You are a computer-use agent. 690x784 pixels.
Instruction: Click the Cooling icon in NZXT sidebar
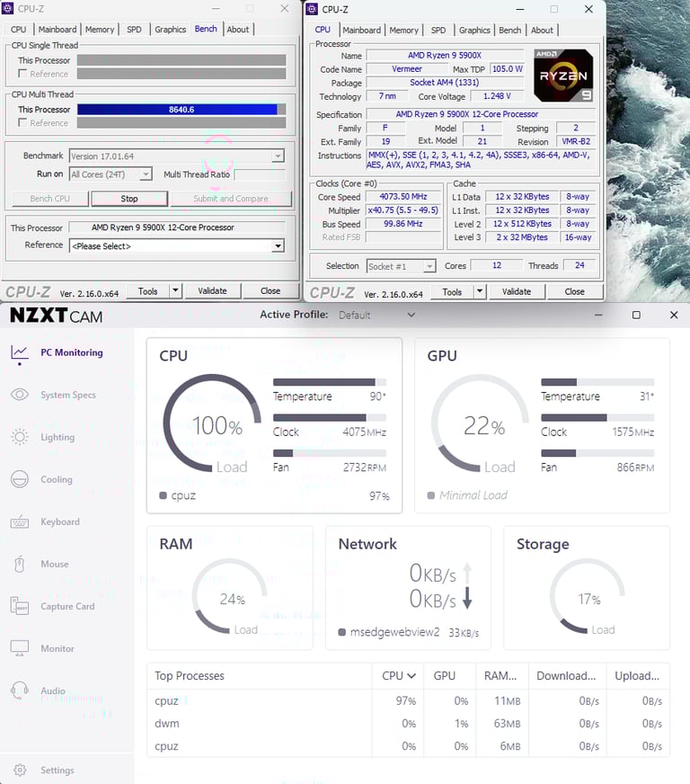pos(20,479)
